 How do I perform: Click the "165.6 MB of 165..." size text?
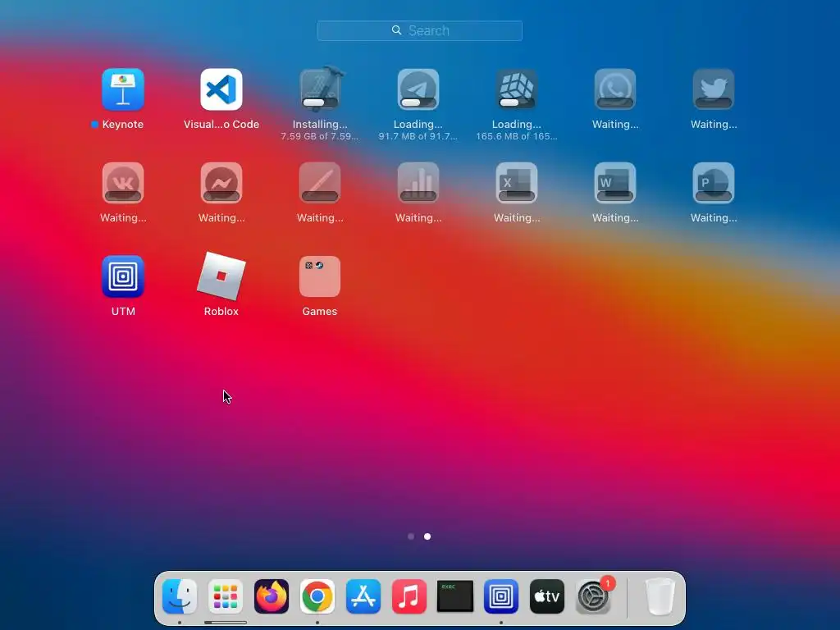[517, 137]
